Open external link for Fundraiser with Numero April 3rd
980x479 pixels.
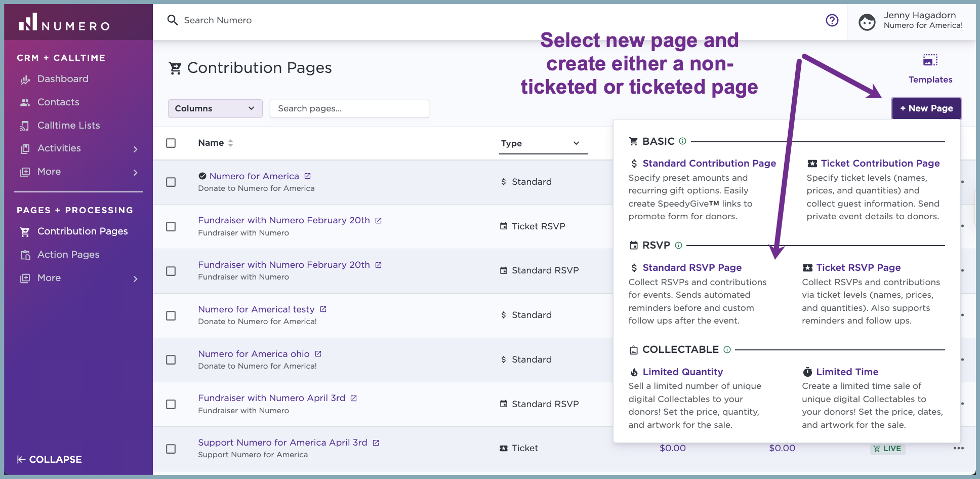pos(353,398)
